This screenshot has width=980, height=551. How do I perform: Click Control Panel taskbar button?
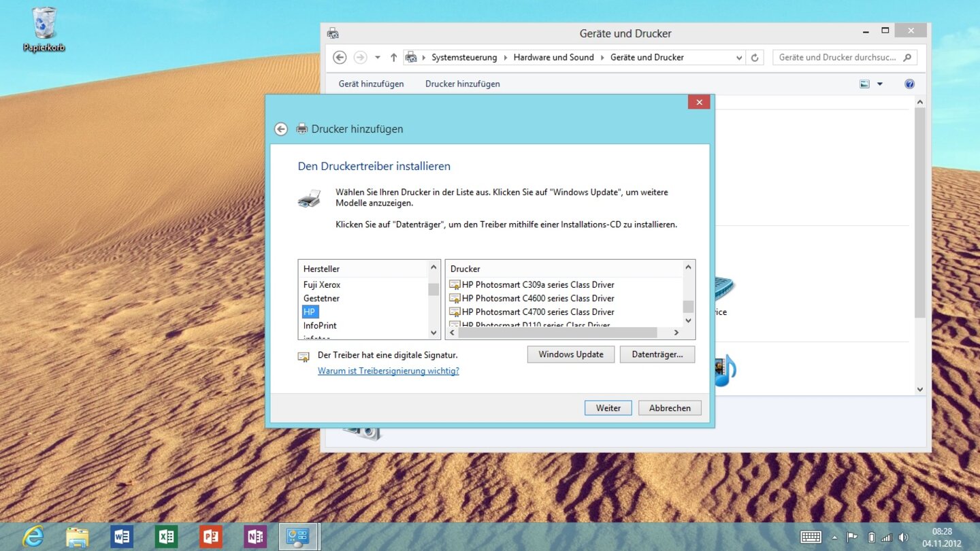[x=299, y=537]
